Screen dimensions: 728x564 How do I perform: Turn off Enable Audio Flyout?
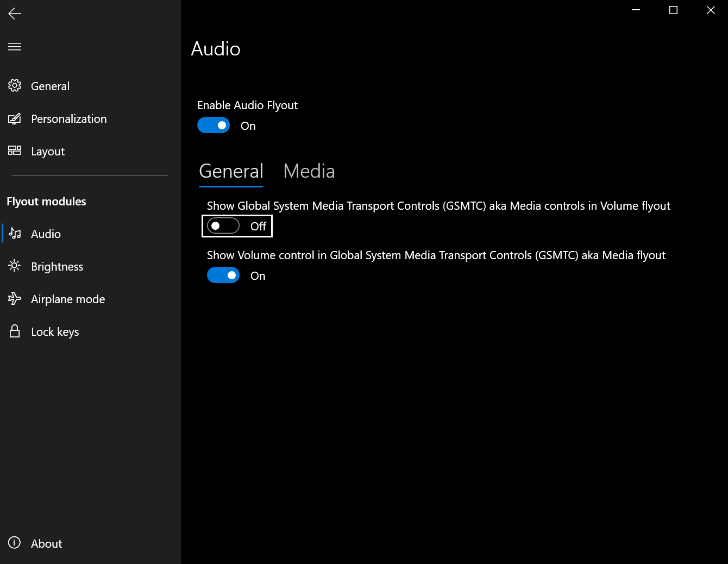tap(214, 125)
